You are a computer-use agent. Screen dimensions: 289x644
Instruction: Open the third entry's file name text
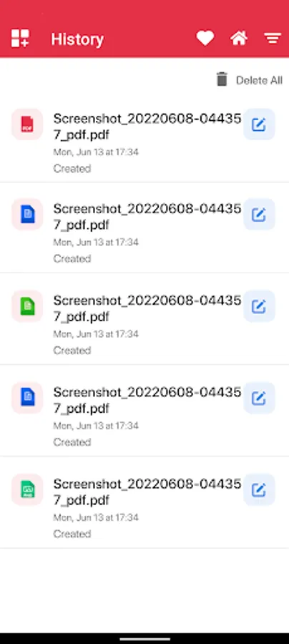147,308
